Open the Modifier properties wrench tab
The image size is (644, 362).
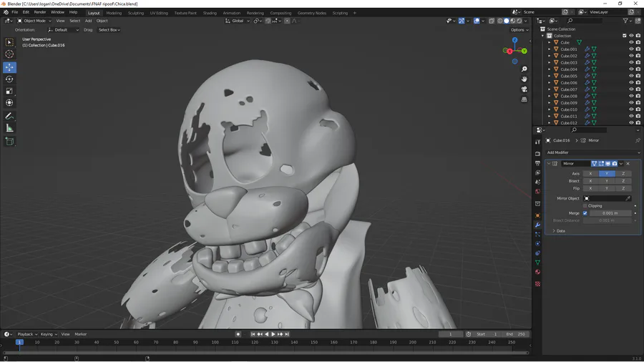pos(537,225)
